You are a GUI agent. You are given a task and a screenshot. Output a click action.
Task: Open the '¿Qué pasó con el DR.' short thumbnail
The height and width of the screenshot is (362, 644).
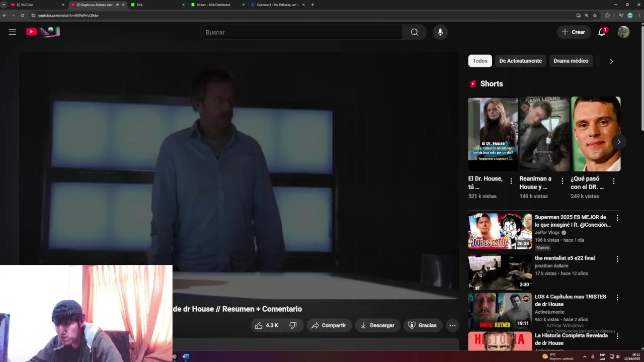click(596, 134)
